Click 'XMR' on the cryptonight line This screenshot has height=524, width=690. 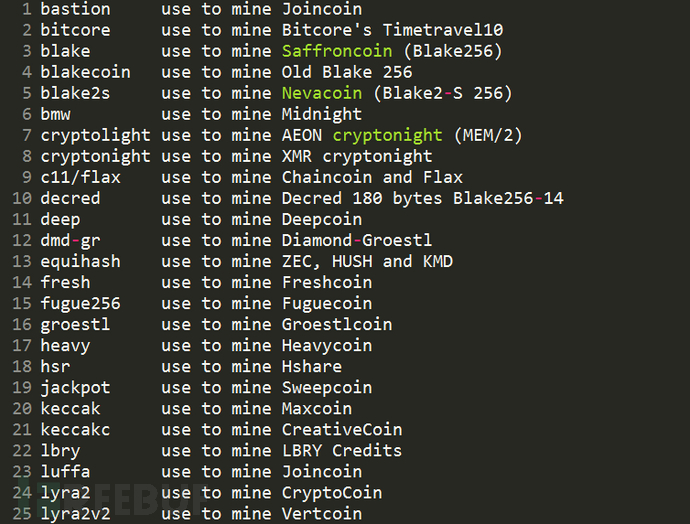[297, 156]
